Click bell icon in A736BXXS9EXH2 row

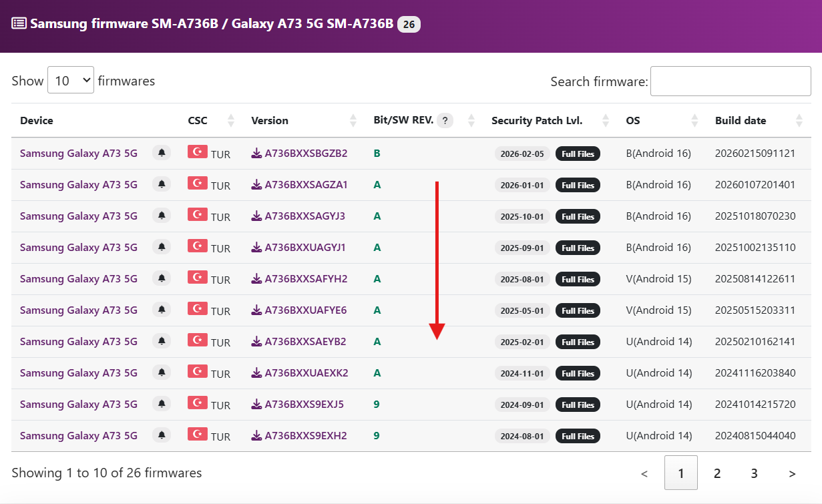[x=162, y=435]
